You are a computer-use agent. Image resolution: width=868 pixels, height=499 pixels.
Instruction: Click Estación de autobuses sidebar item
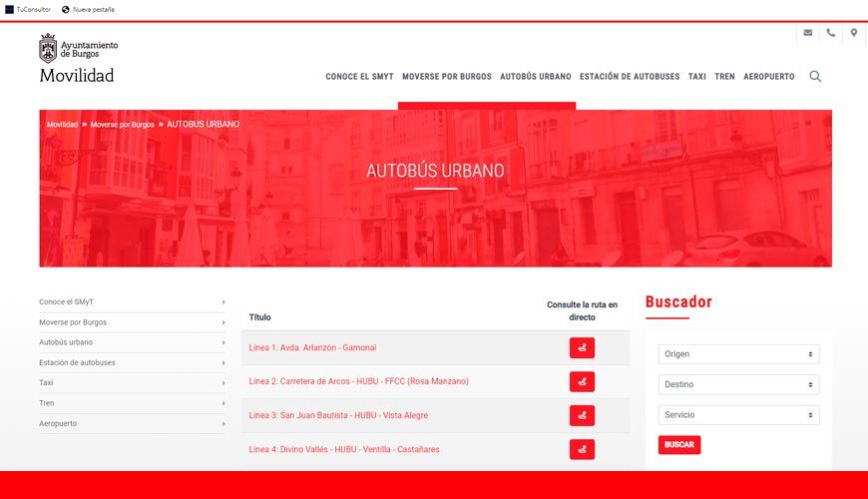77,362
